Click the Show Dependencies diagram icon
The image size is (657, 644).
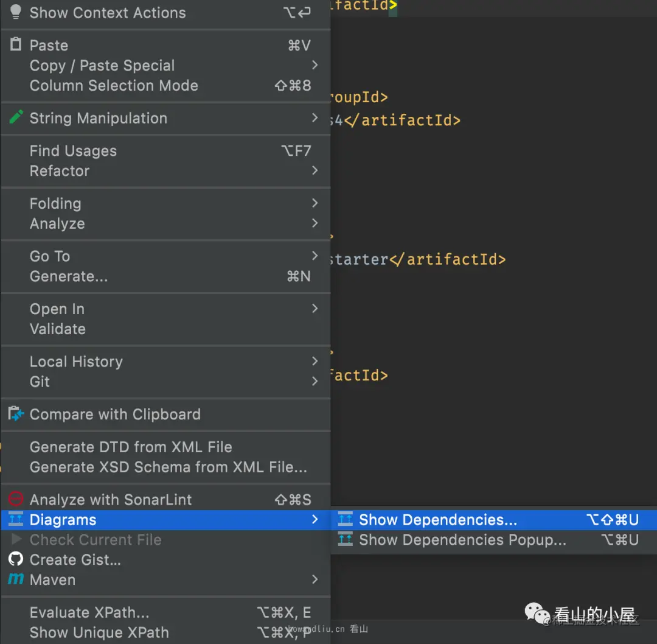pos(346,519)
